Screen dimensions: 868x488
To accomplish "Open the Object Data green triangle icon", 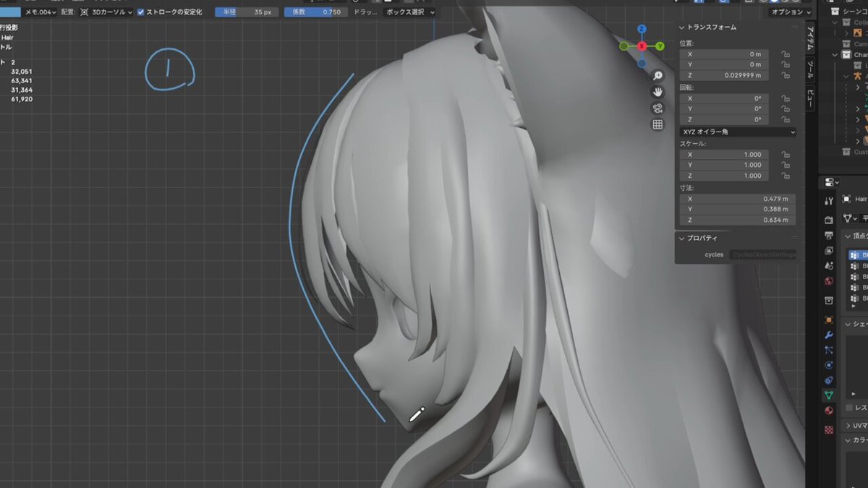I will point(829,395).
